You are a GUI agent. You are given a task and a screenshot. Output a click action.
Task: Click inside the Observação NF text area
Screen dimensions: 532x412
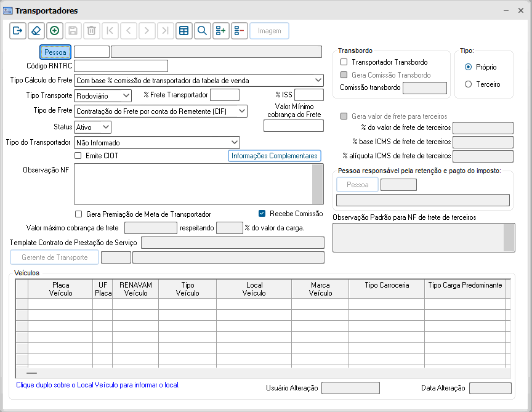193,184
